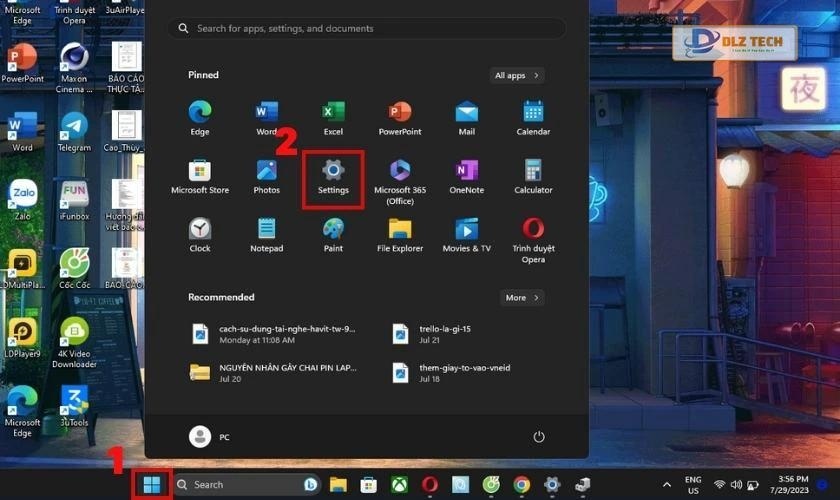
Task: Launch OneNote from the Start menu
Action: pyautogui.click(x=467, y=177)
